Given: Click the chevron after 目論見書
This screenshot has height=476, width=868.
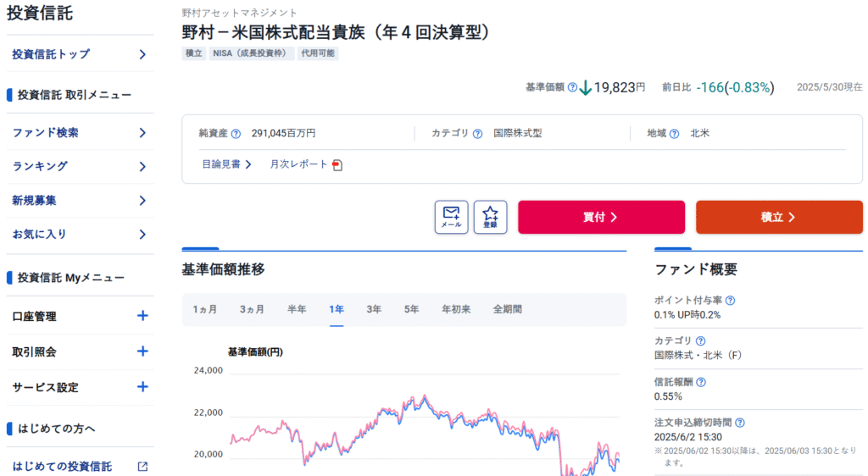Looking at the screenshot, I should click(248, 164).
